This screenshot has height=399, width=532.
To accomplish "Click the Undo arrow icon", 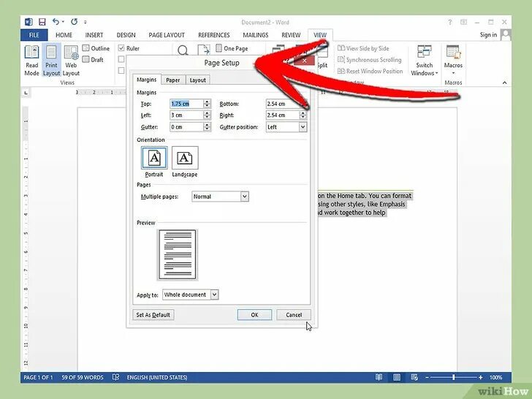I will pyautogui.click(x=56, y=22).
